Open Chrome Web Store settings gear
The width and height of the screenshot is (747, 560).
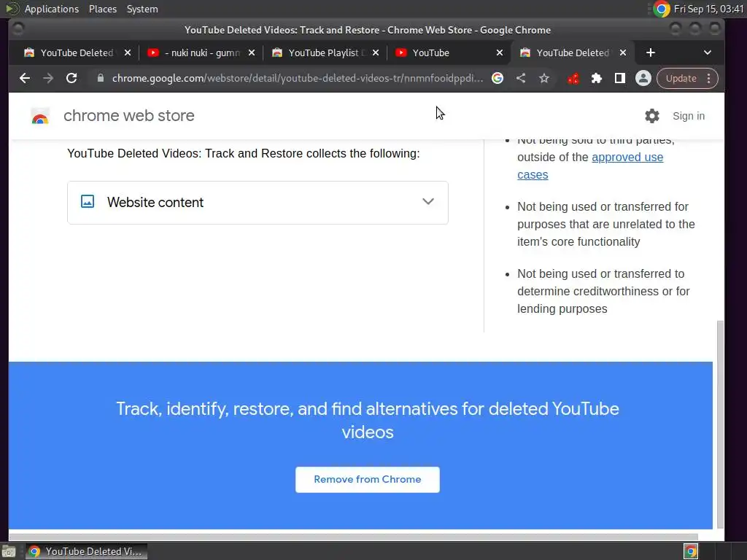coord(651,116)
